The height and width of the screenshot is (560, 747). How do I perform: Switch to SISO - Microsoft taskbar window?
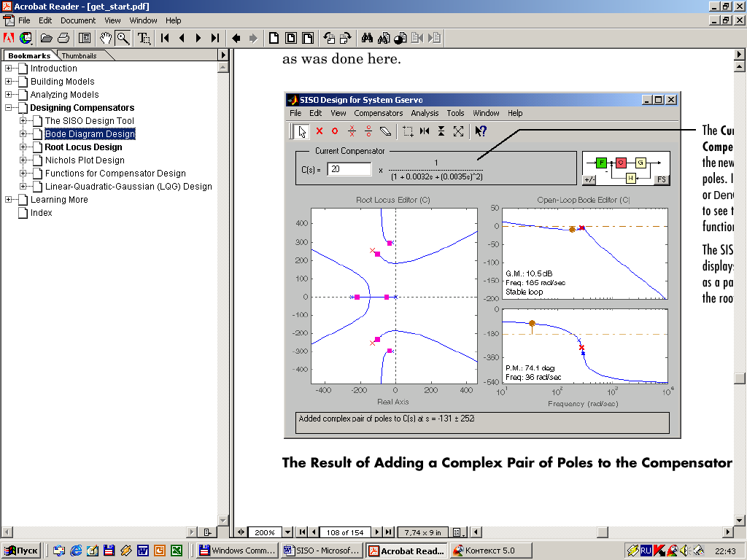click(x=322, y=551)
